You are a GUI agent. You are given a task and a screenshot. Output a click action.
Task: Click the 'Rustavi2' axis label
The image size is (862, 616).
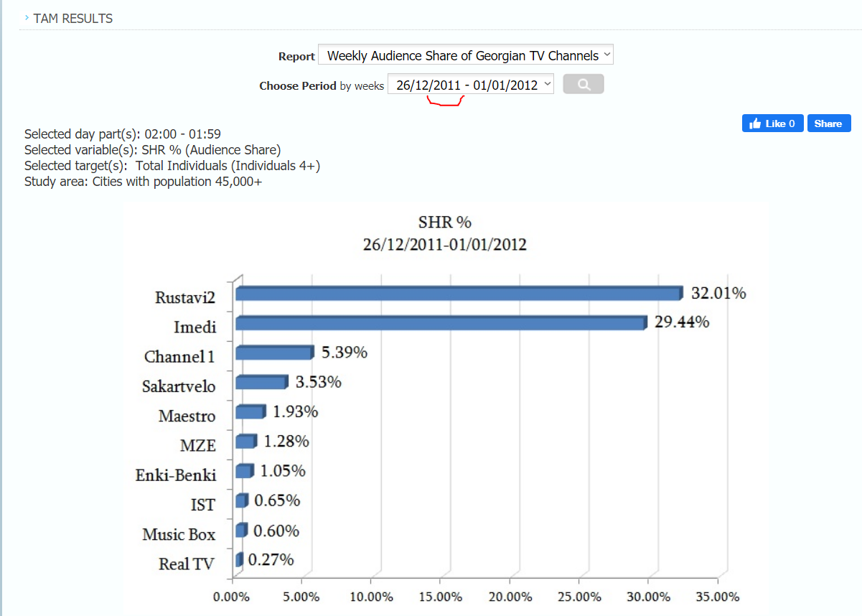click(x=185, y=297)
